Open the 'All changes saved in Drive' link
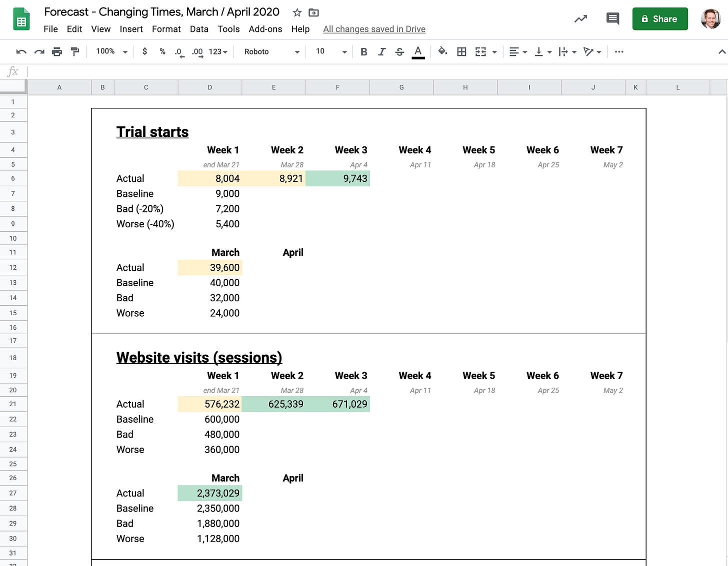This screenshot has height=566, width=728. coord(374,29)
